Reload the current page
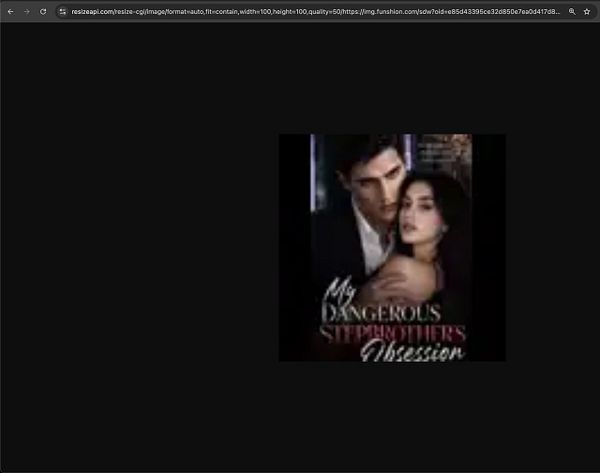The width and height of the screenshot is (600, 473). click(43, 12)
